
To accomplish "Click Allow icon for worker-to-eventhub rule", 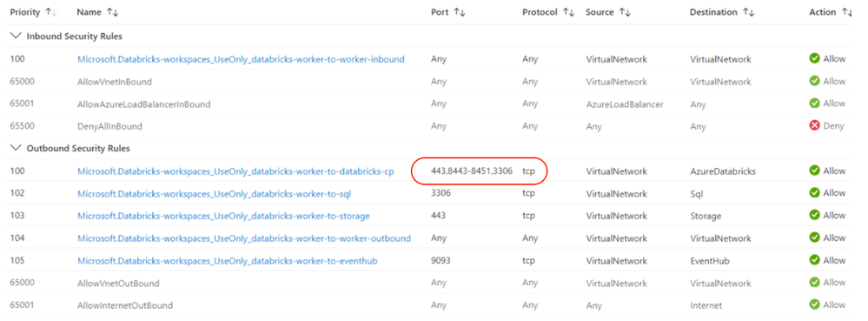I will [x=814, y=259].
